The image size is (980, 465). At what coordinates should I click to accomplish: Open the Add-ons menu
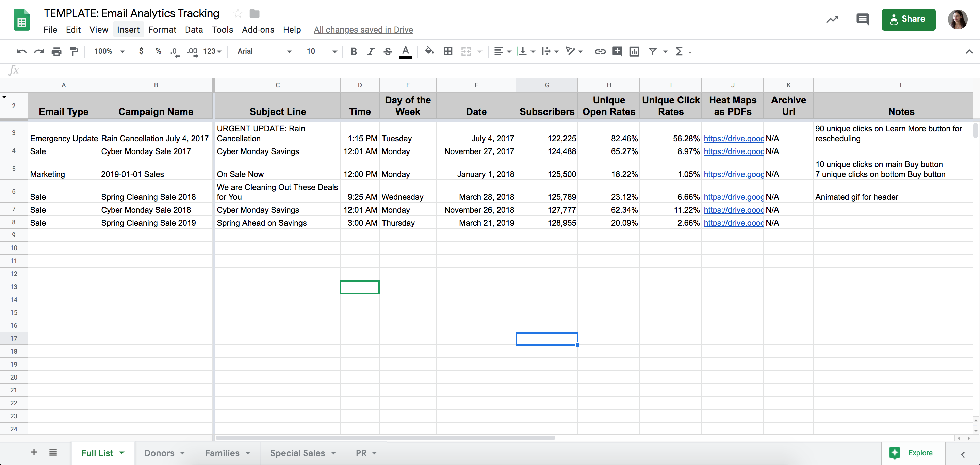tap(258, 30)
